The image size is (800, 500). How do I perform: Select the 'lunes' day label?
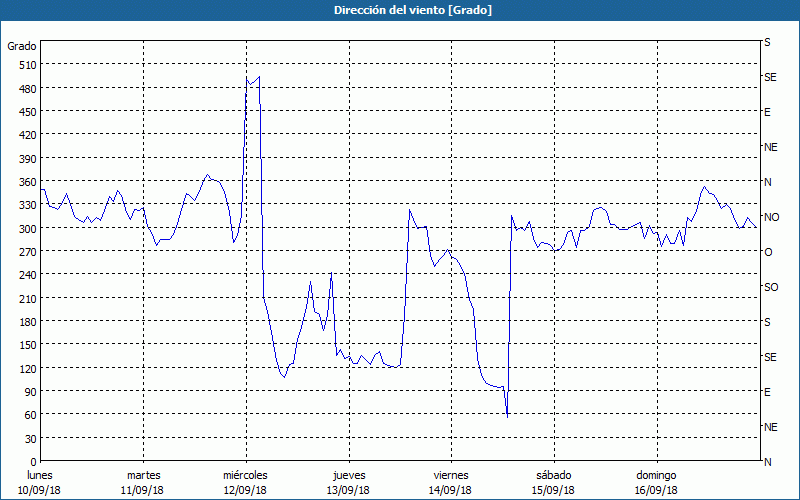click(40, 476)
